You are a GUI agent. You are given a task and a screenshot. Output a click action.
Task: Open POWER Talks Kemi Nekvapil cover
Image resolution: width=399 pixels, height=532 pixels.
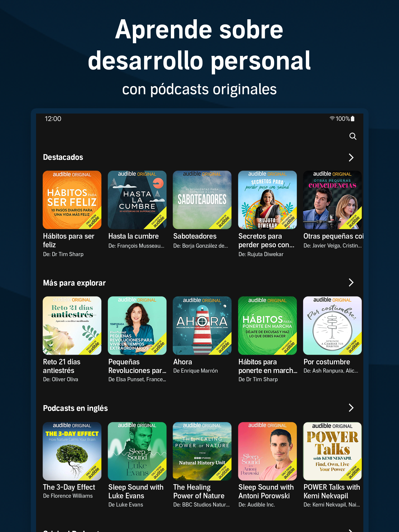[332, 451]
